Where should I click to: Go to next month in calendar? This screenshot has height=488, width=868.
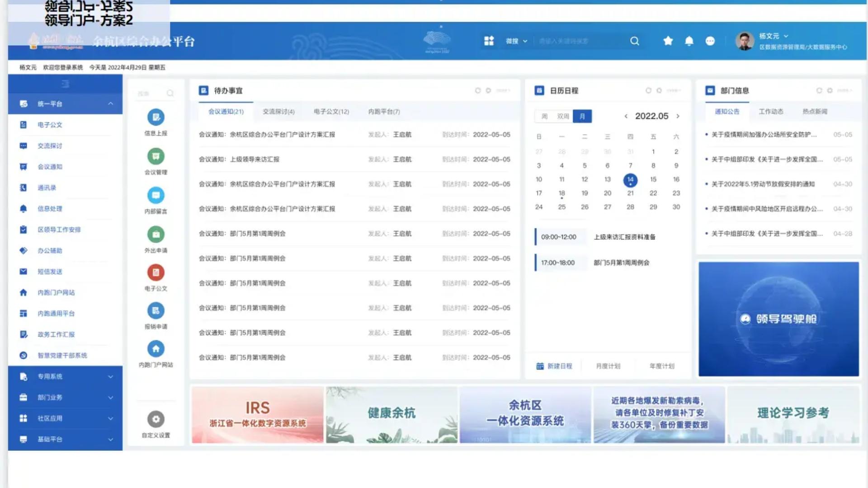[678, 116]
